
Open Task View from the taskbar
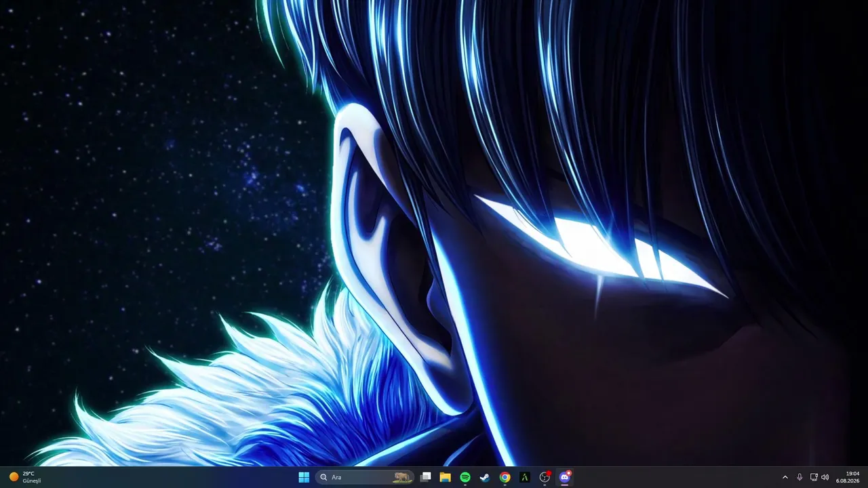425,477
